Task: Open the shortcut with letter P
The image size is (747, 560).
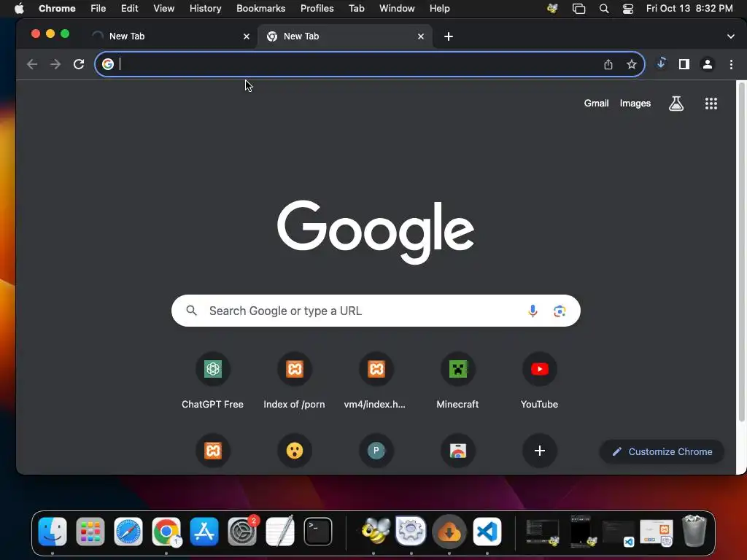Action: tap(376, 451)
